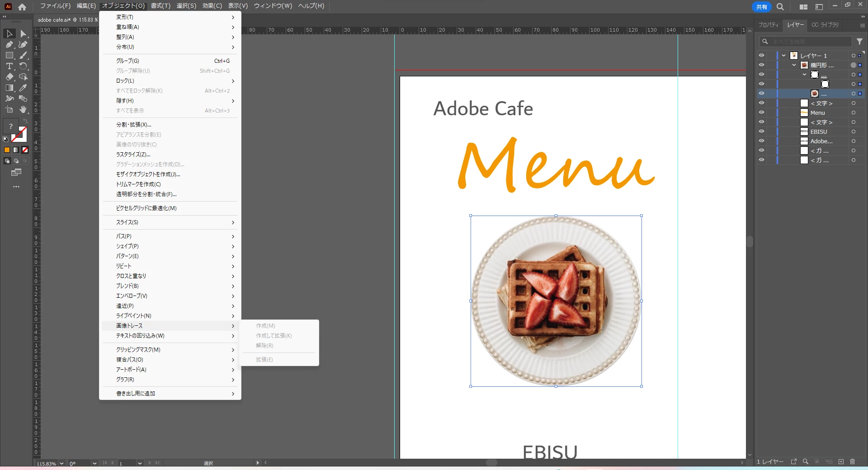Select the Eyedropper tool
This screenshot has width=868, height=470.
pos(23,88)
